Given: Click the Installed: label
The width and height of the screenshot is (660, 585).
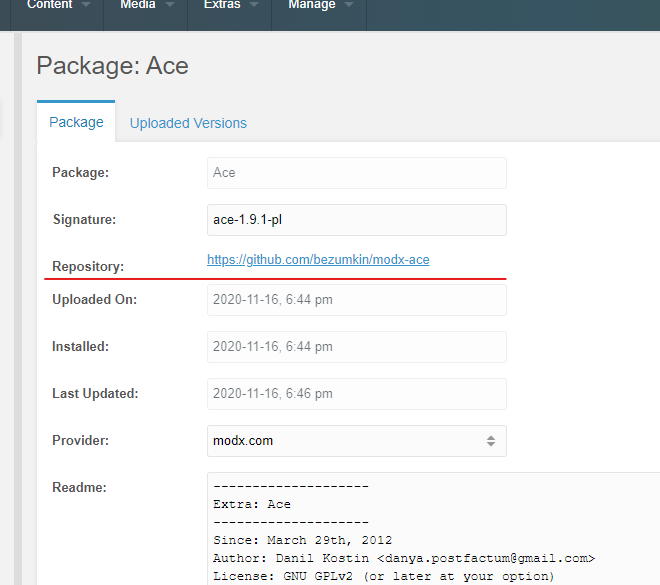Looking at the screenshot, I should (80, 346).
